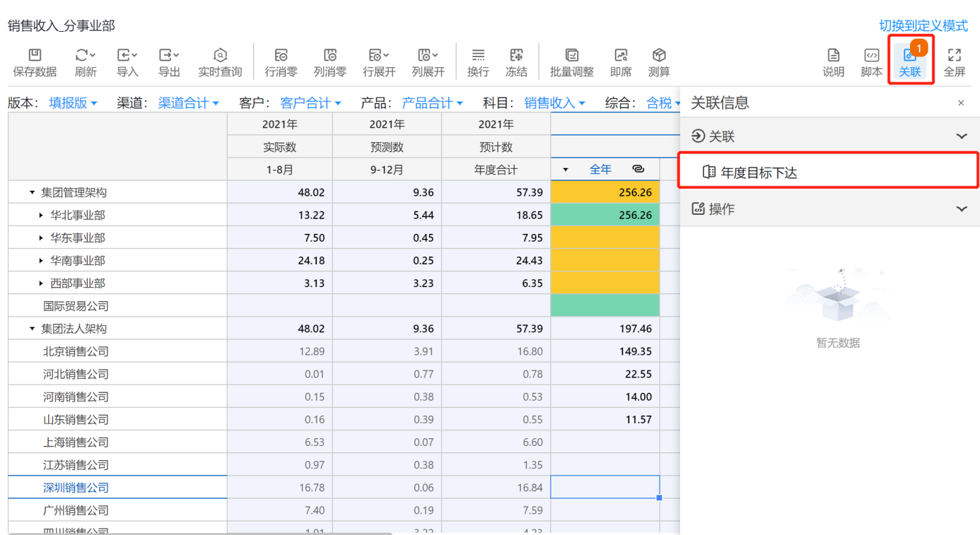Open the 导出 export menu
This screenshot has width=980, height=535.
tap(169, 56)
